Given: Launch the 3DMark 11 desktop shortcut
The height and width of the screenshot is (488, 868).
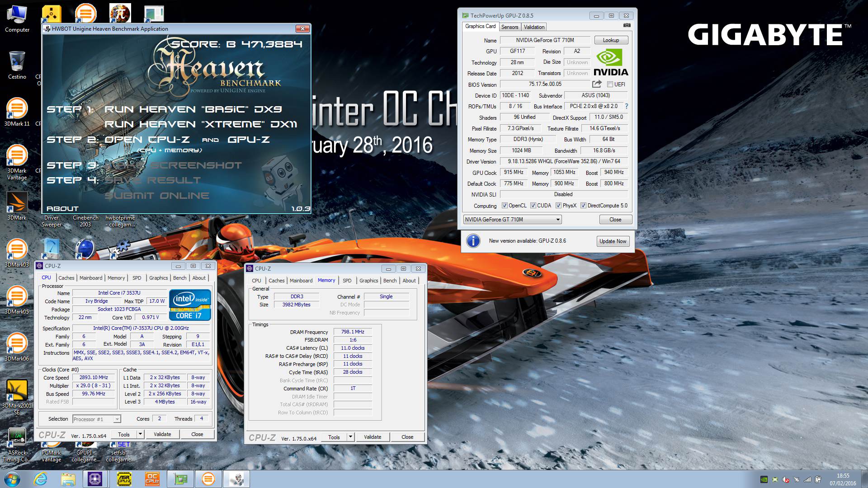Looking at the screenshot, I should tap(17, 112).
